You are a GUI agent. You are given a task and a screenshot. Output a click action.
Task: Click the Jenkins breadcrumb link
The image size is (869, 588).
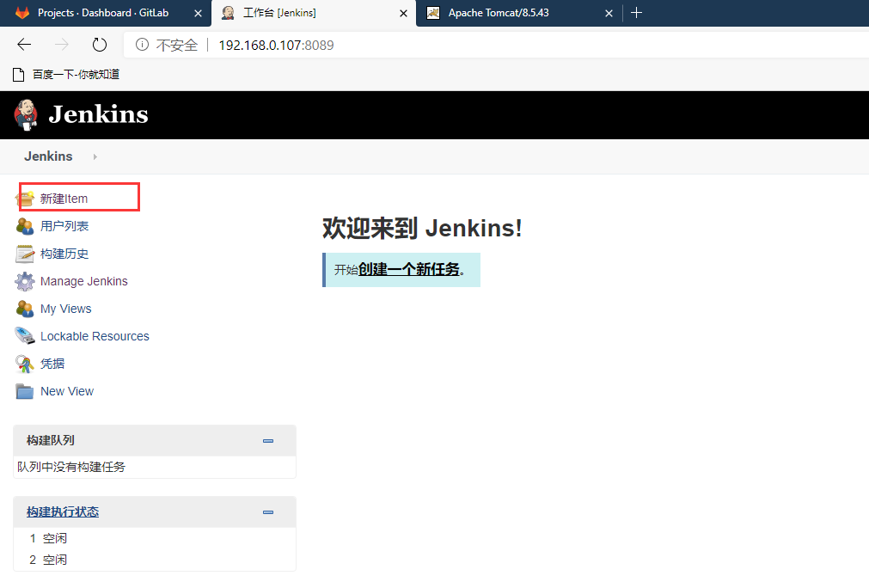[48, 156]
